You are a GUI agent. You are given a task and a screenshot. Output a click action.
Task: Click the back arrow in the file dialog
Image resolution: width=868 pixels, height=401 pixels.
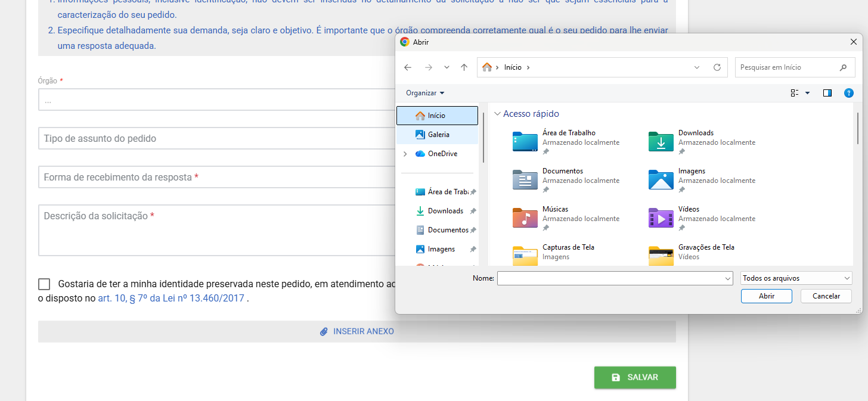[408, 67]
